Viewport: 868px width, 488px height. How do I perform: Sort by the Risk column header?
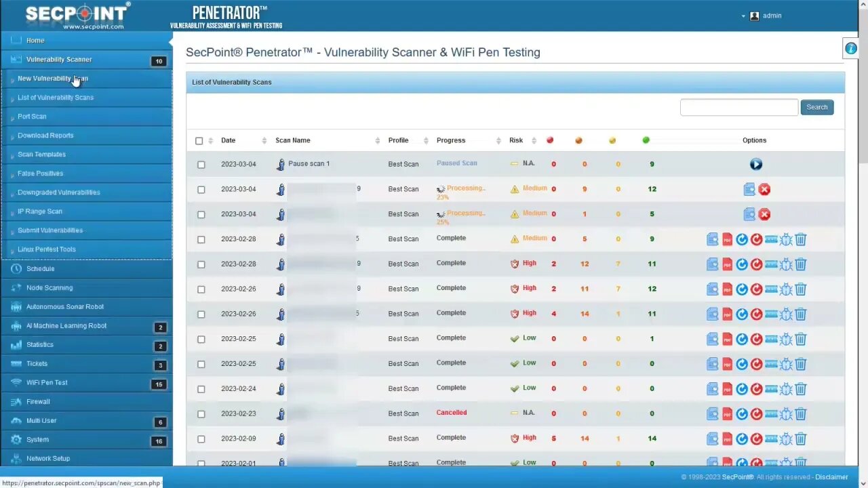pyautogui.click(x=516, y=140)
